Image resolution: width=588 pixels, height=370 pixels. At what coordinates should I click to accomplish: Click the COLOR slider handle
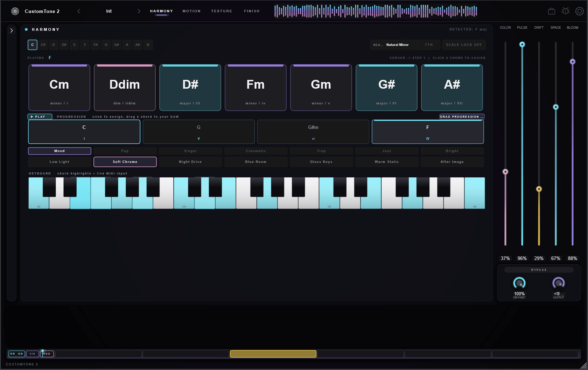pos(505,172)
